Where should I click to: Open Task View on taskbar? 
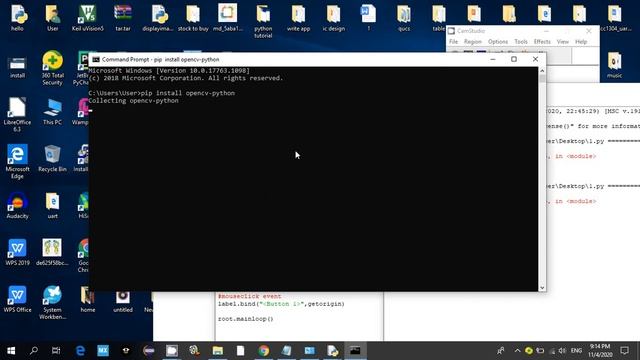tap(56, 351)
